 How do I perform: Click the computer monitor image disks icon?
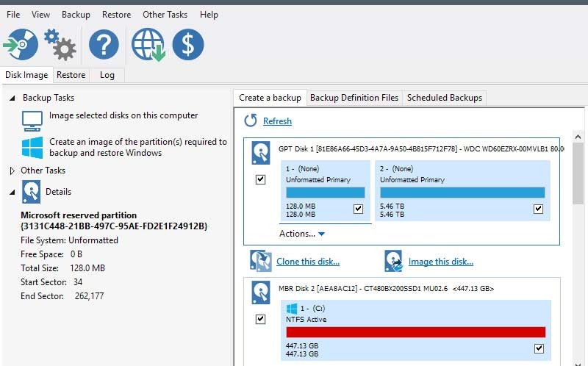point(32,119)
